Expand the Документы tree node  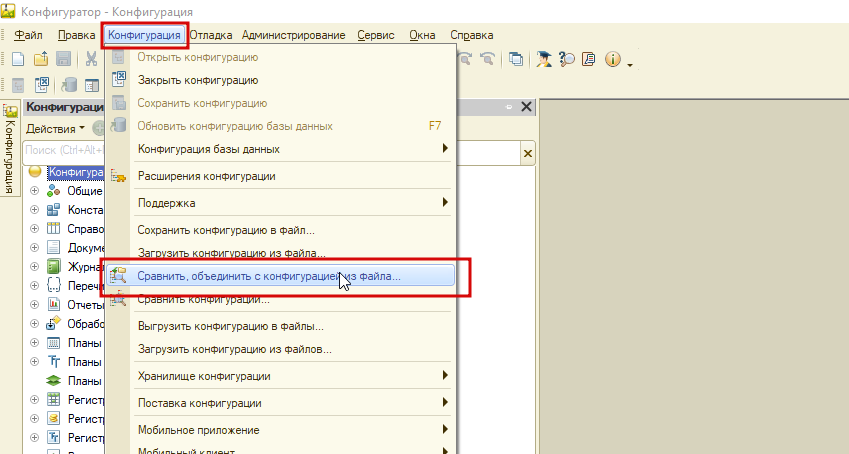click(x=35, y=248)
